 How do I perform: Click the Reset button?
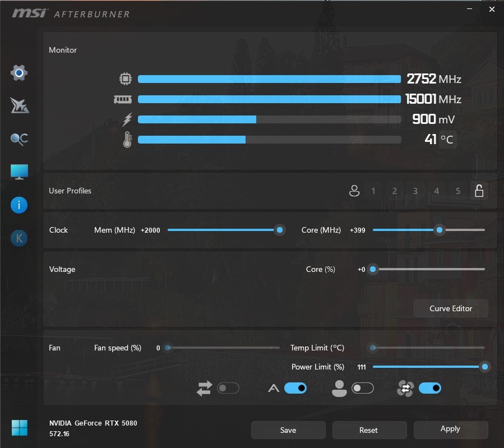(369, 430)
